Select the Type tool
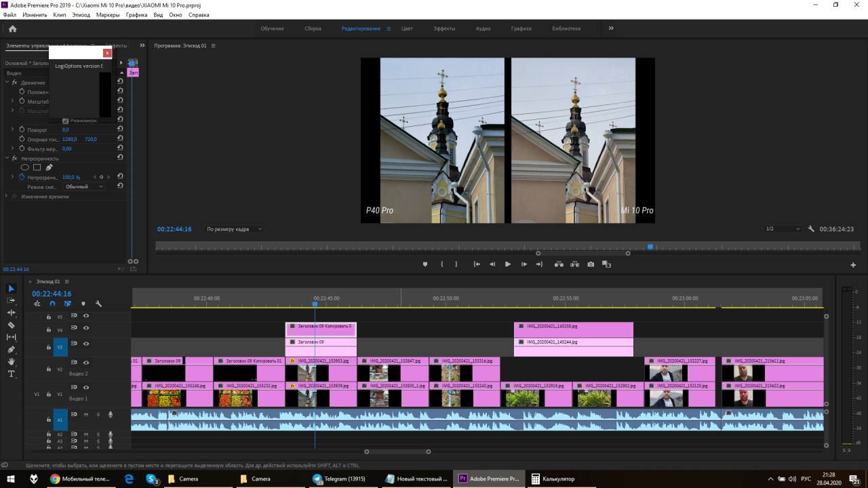This screenshot has height=488, width=868. point(11,373)
